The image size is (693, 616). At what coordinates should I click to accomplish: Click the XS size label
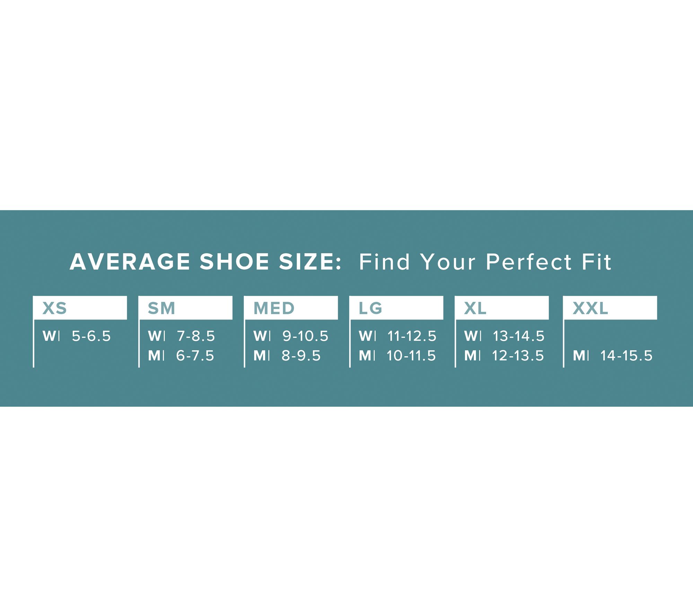point(55,308)
